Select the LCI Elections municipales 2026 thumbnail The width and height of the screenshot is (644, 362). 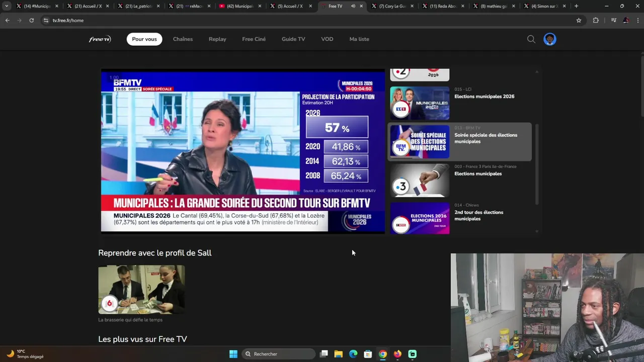coord(420,103)
